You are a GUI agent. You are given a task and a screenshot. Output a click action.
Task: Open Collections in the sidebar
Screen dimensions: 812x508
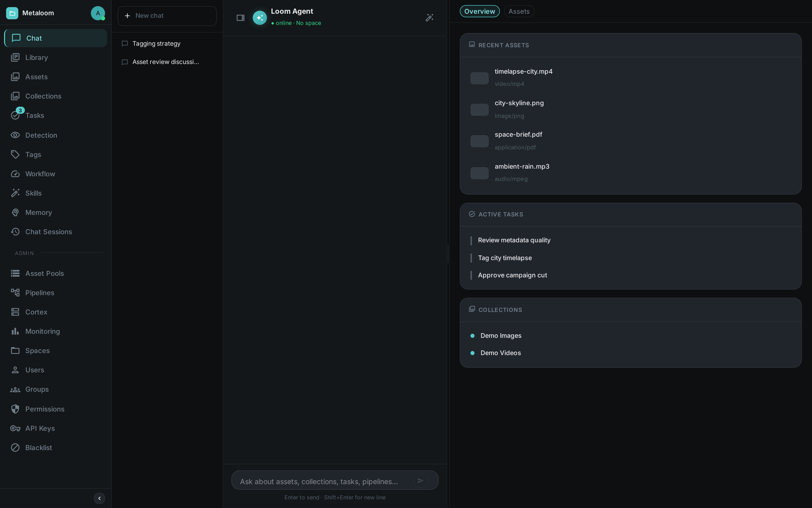tap(55, 96)
